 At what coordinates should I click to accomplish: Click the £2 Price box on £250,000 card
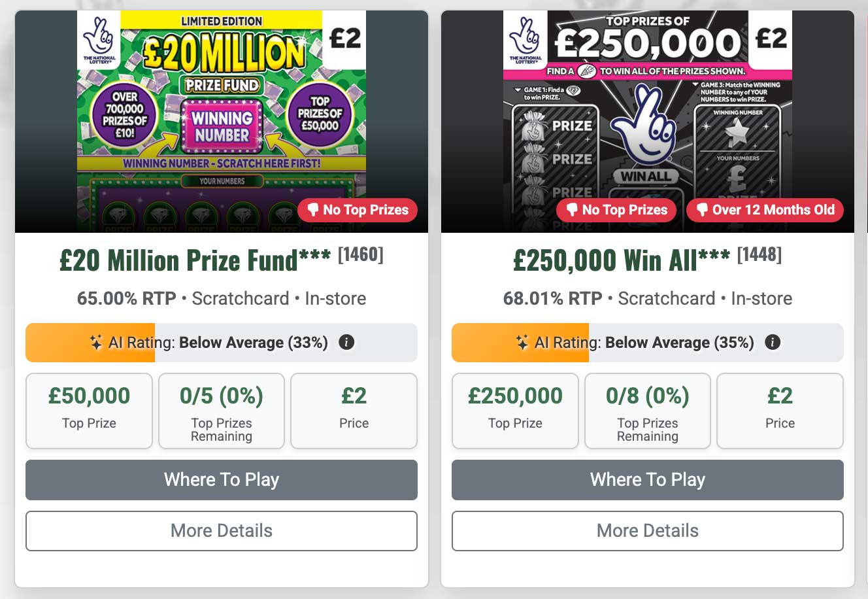click(780, 411)
